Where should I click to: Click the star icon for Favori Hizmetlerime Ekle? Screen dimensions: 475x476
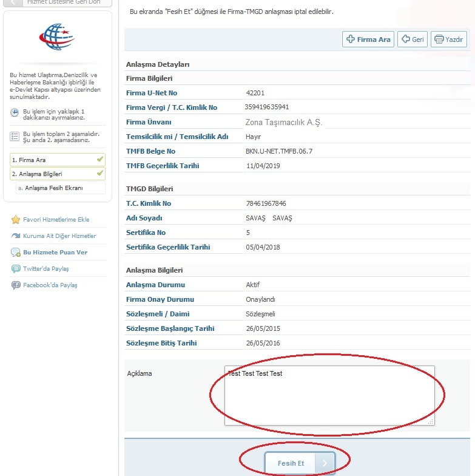pos(16,220)
